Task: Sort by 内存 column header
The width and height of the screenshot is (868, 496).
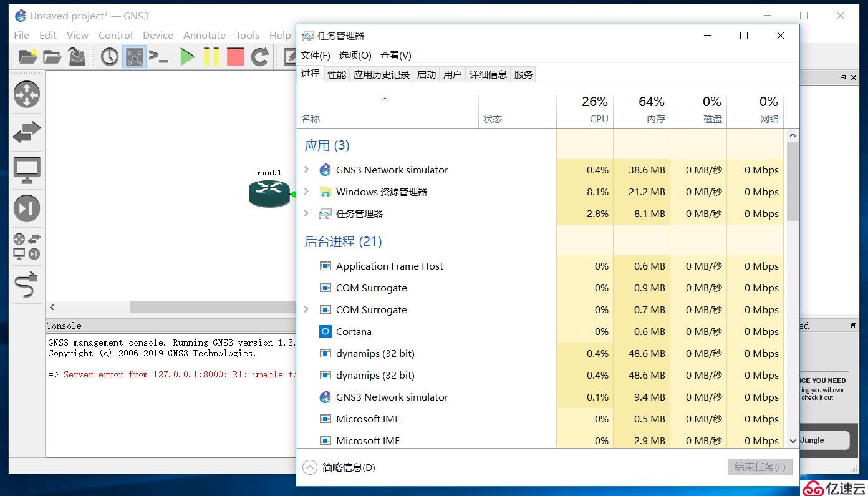Action: point(642,111)
